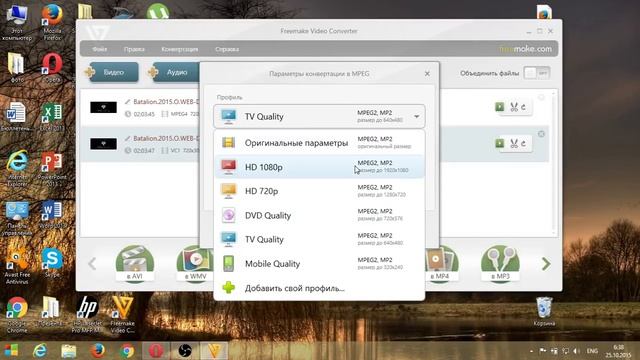The height and width of the screenshot is (360, 640).
Task: Open the HP desktop shortcut
Action: tap(87, 314)
